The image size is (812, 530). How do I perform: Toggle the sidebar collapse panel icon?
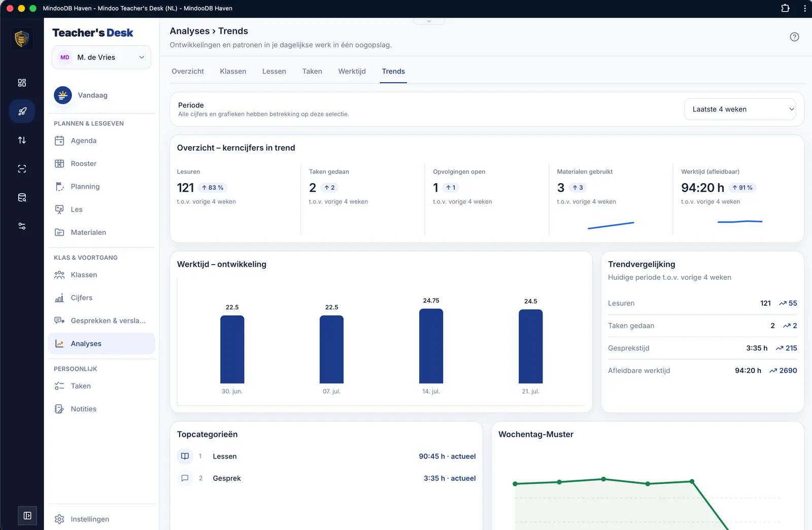coord(27,516)
